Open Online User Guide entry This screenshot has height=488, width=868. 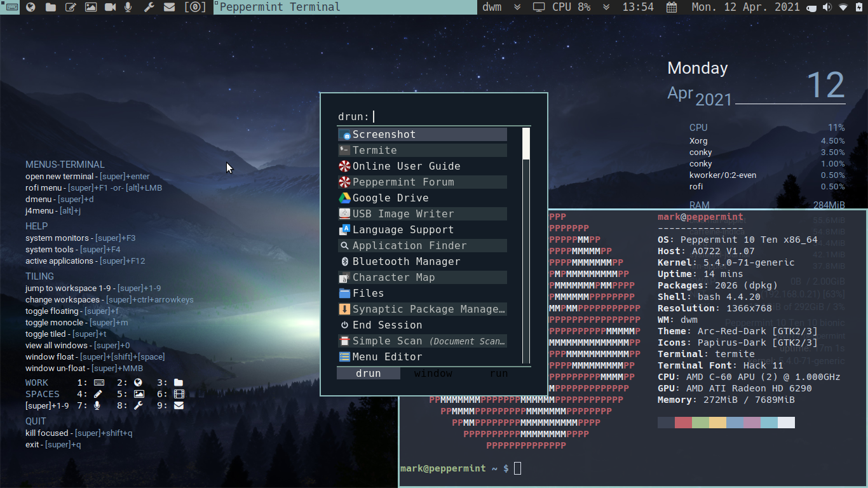423,166
